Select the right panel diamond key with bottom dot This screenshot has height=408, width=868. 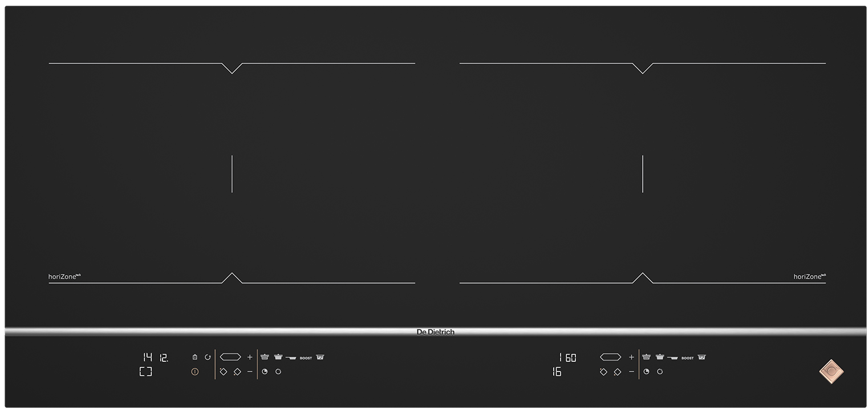tap(617, 371)
